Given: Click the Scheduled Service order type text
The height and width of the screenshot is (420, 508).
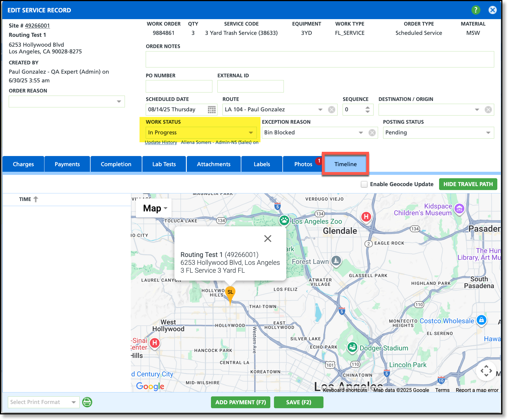Looking at the screenshot, I should click(x=419, y=33).
